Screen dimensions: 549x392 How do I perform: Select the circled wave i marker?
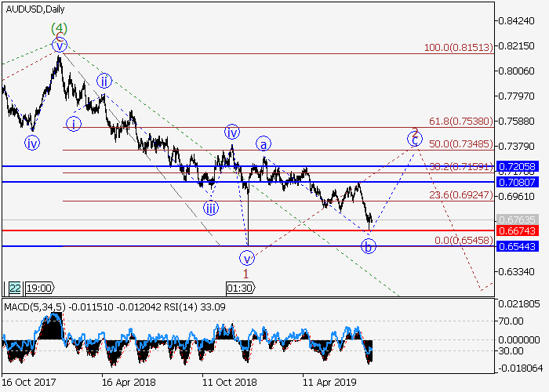(73, 123)
